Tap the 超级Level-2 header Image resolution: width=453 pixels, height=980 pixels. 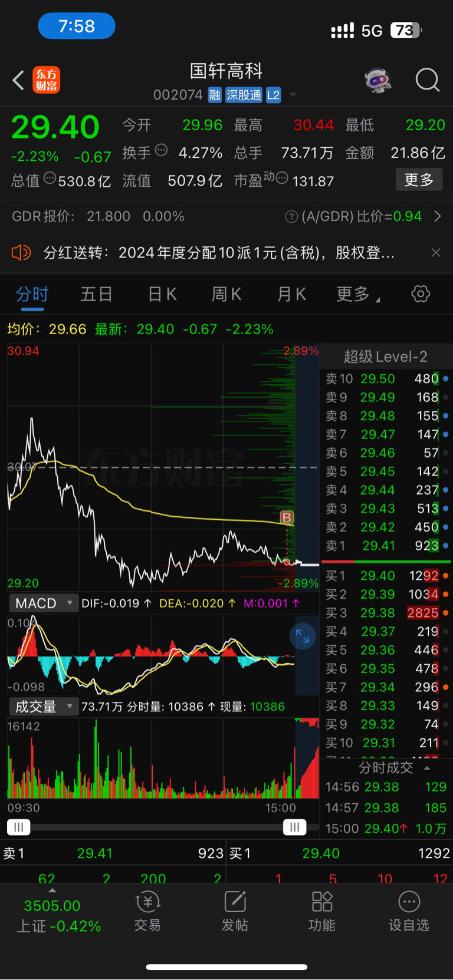tap(386, 357)
